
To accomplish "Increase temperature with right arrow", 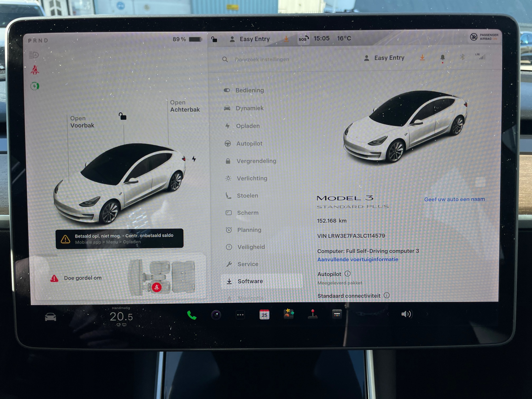I will click(141, 316).
